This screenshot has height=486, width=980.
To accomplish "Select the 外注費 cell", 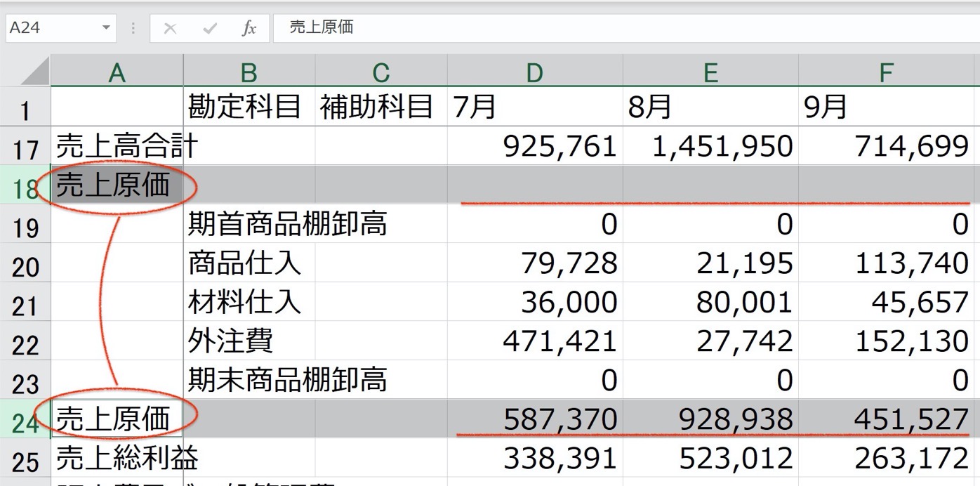I will (x=249, y=341).
